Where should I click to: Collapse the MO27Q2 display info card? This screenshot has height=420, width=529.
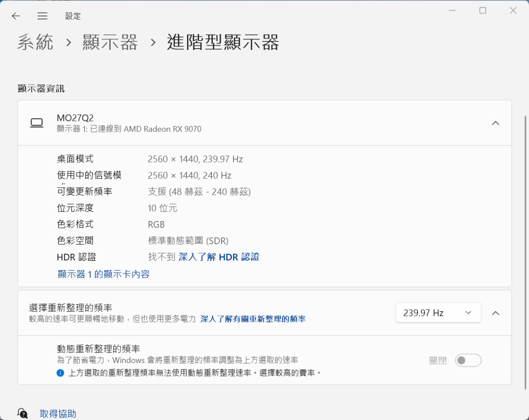[x=495, y=123]
